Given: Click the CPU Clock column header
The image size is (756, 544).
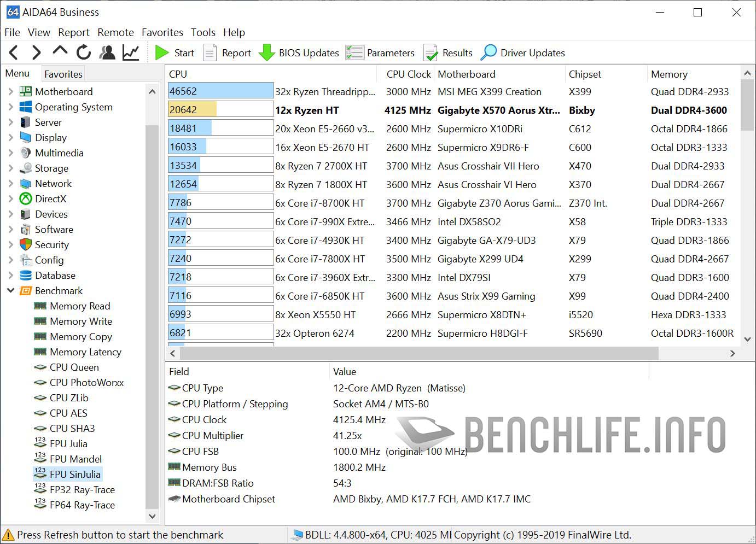Looking at the screenshot, I should pos(408,74).
